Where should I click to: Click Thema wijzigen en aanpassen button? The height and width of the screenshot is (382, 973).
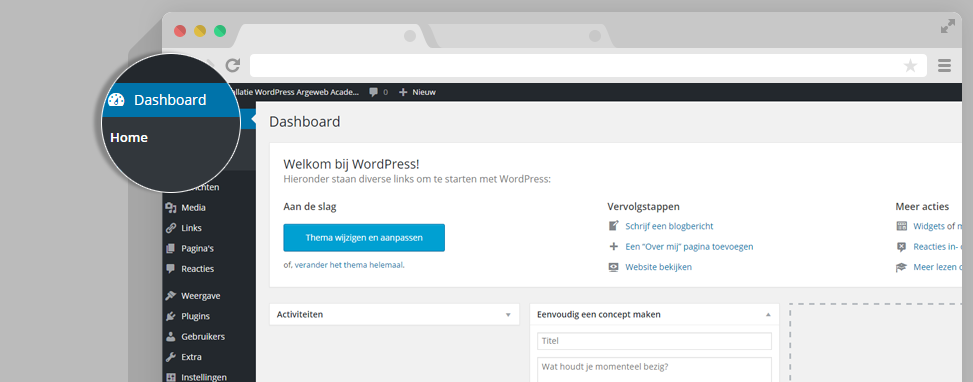(x=364, y=238)
